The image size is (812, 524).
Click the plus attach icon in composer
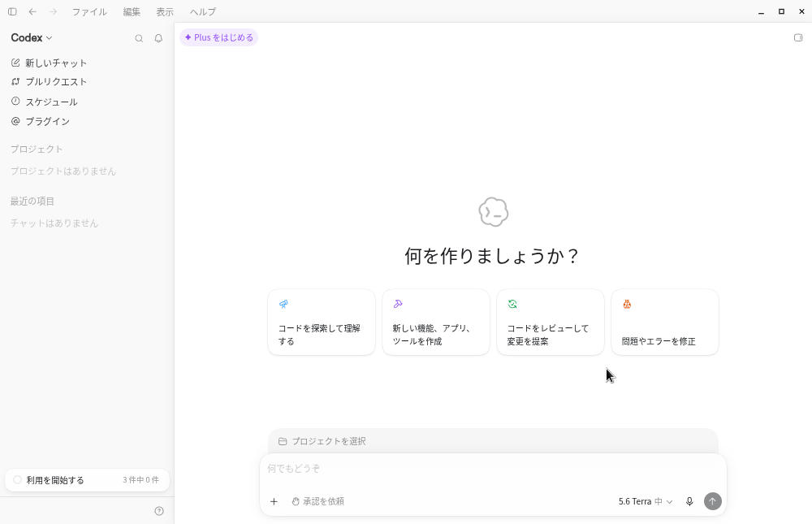[274, 501]
